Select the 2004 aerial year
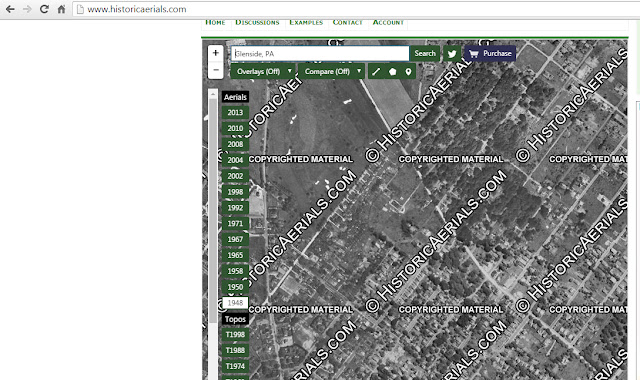Image resolution: width=640 pixels, height=380 pixels. click(x=235, y=160)
